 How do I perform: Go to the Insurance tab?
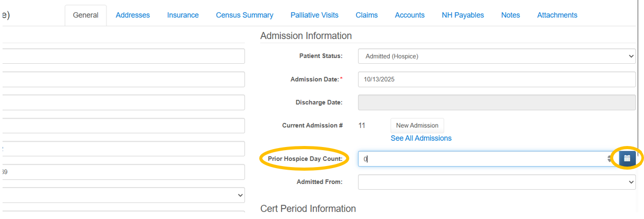[x=183, y=15]
